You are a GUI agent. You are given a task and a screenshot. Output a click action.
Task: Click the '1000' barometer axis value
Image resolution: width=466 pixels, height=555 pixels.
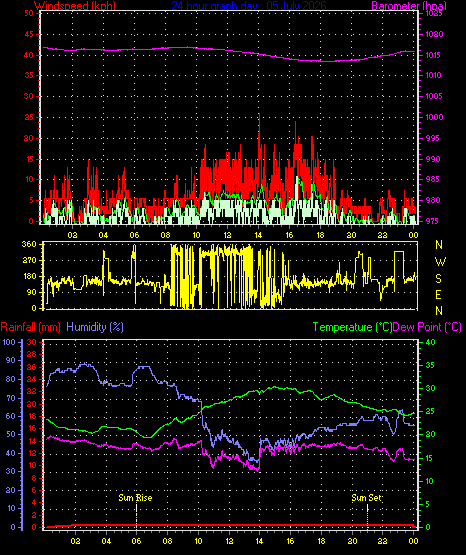434,117
